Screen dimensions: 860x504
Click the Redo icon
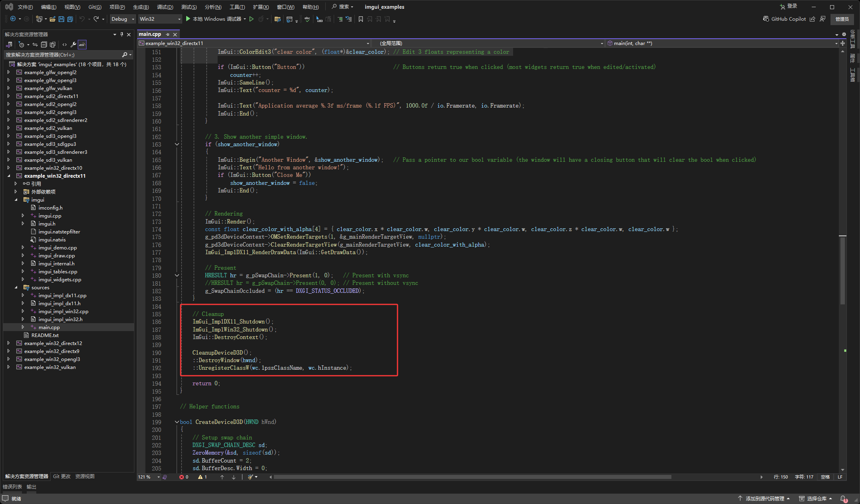[96, 19]
